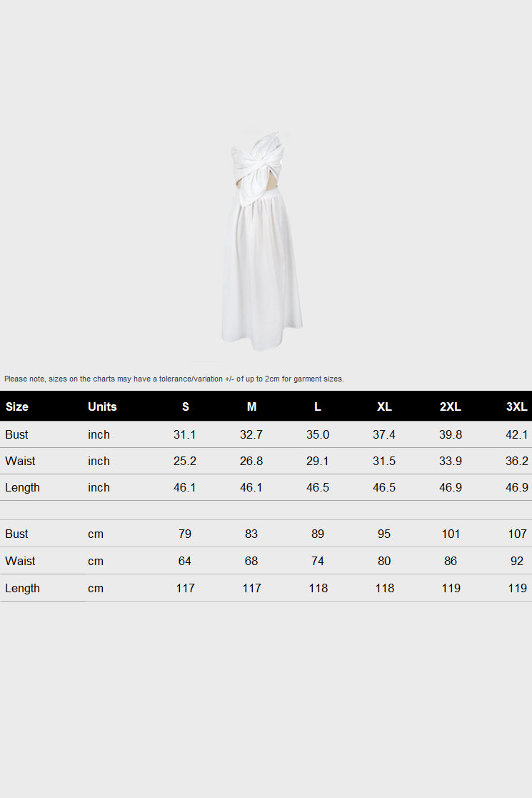Click the inch unit in the Bust row
The height and width of the screenshot is (798, 532).
(99, 434)
